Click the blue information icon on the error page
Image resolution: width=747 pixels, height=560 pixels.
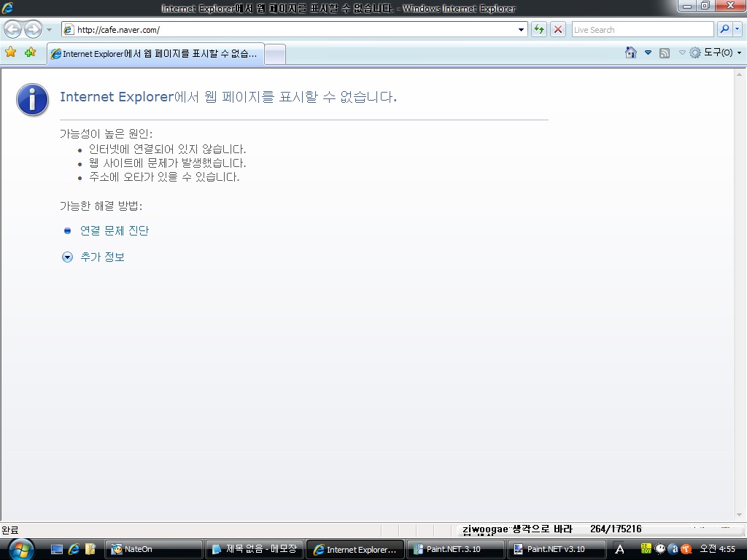click(x=32, y=99)
